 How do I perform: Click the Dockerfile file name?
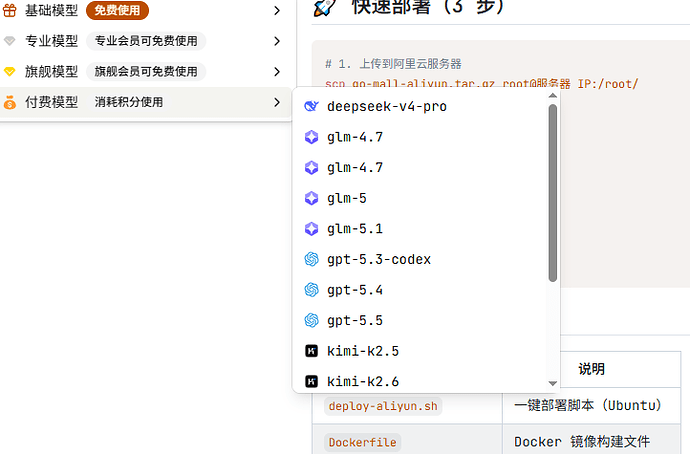coord(363,442)
